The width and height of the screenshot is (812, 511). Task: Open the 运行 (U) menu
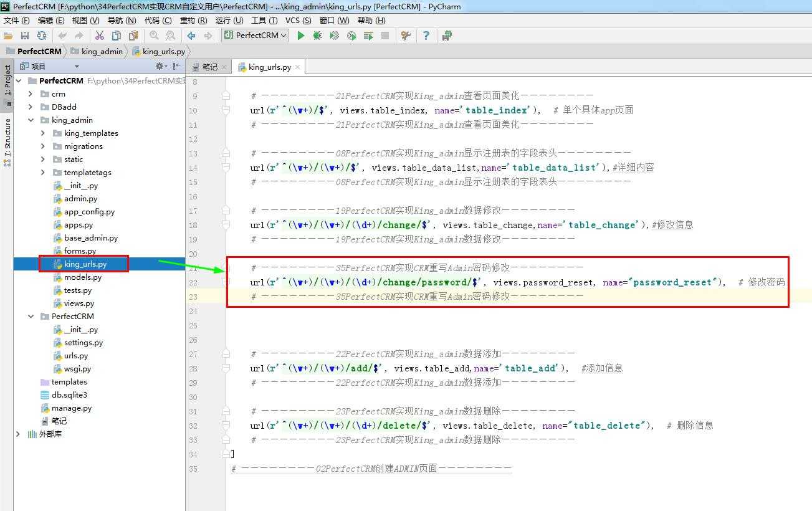229,21
